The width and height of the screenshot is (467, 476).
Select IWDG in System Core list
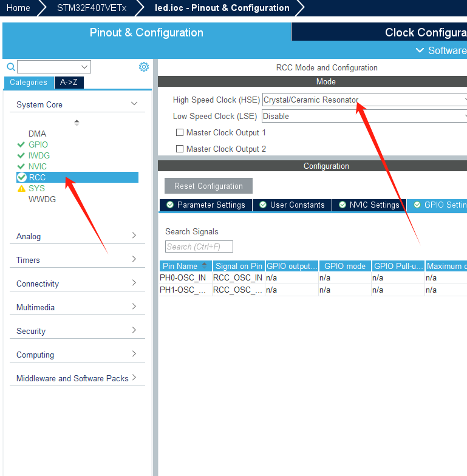pyautogui.click(x=39, y=155)
